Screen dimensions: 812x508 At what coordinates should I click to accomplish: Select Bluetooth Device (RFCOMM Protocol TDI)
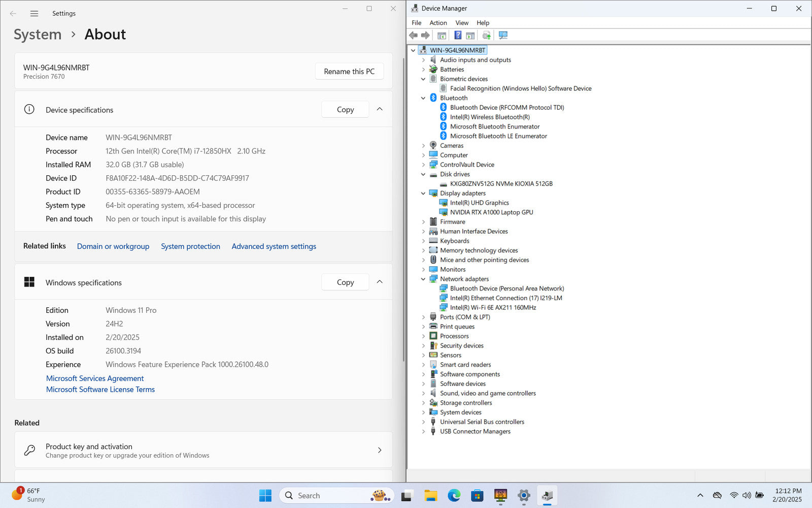(x=507, y=108)
